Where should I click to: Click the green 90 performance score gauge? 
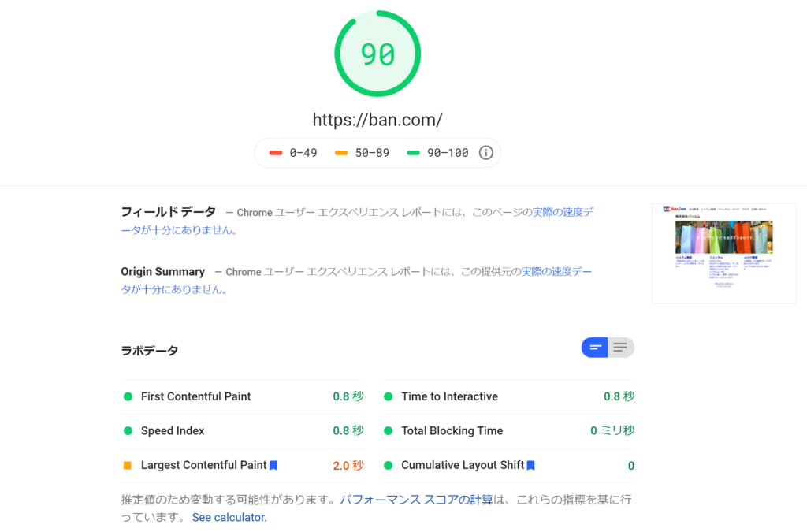coord(377,54)
